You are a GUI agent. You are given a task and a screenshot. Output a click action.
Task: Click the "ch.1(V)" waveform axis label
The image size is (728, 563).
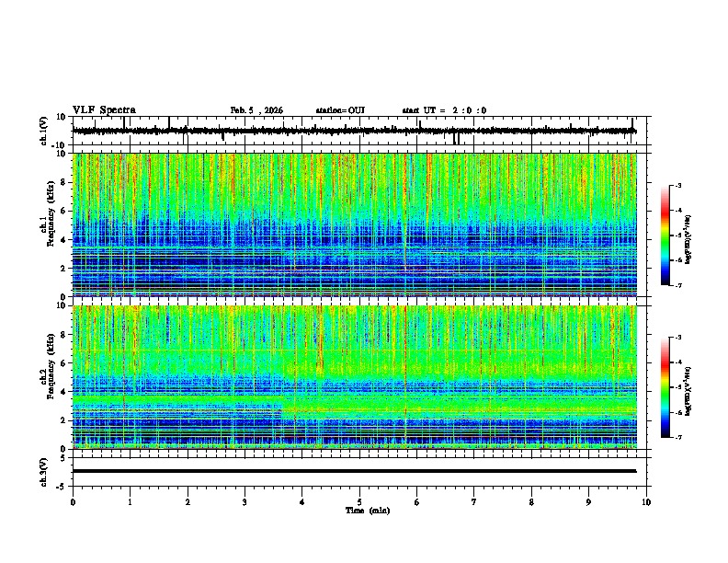coord(43,131)
